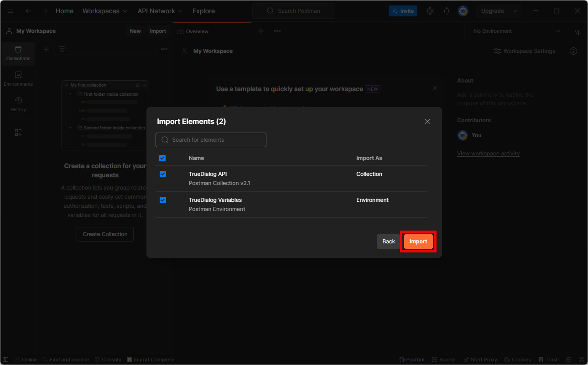
Task: Click the New button in sidebar header
Action: pyautogui.click(x=135, y=31)
